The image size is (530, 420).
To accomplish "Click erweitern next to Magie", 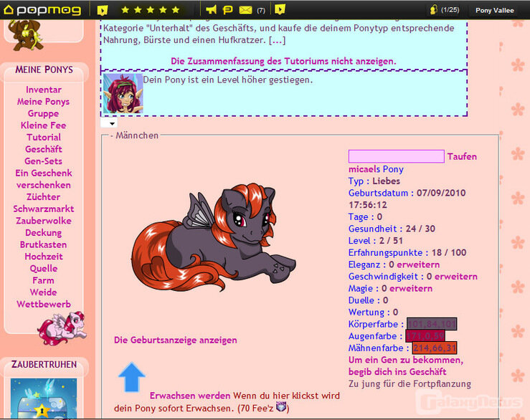I will [x=411, y=288].
